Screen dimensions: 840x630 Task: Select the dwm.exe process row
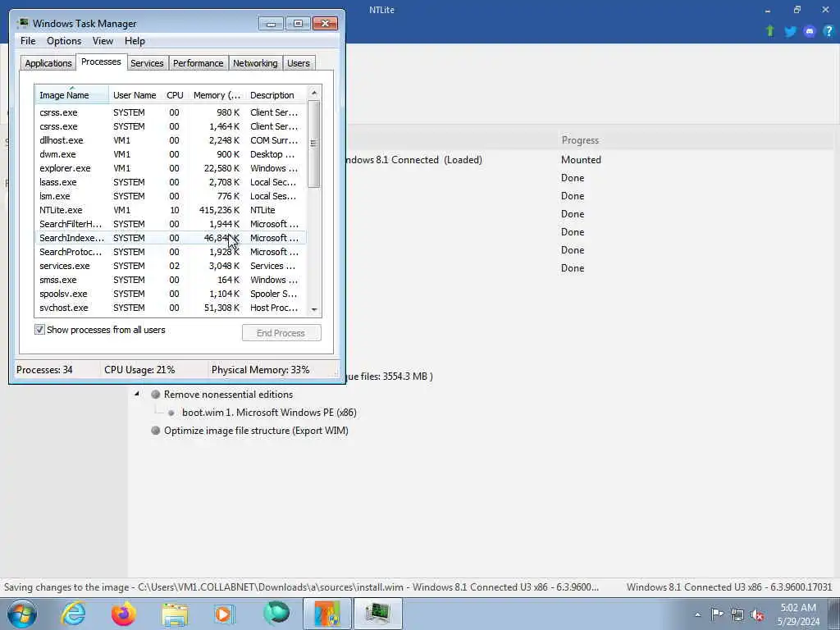[x=171, y=154]
